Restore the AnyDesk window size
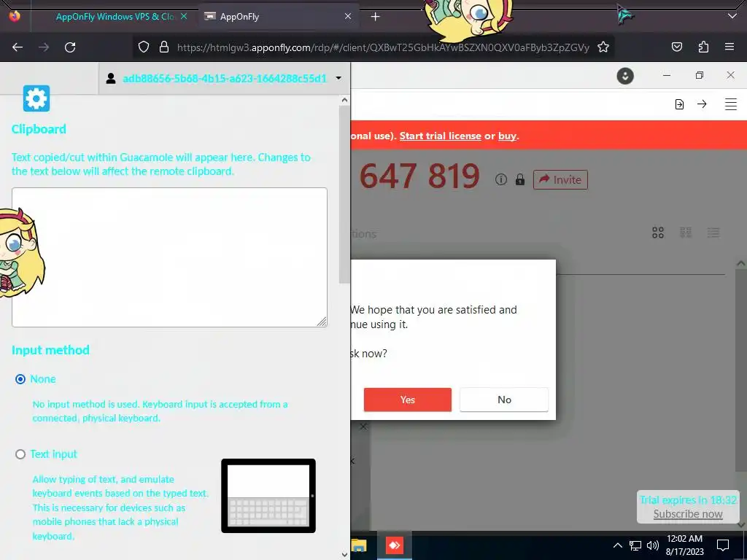 (x=700, y=75)
